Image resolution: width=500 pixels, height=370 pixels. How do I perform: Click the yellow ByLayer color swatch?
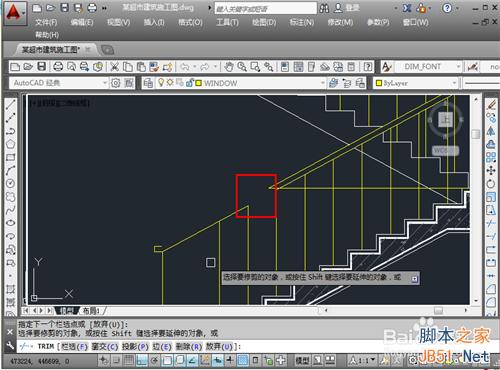pyautogui.click(x=379, y=83)
